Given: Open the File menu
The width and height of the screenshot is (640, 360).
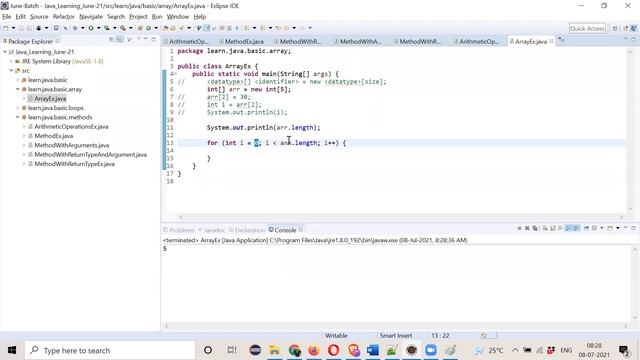Looking at the screenshot, I should (x=7, y=17).
